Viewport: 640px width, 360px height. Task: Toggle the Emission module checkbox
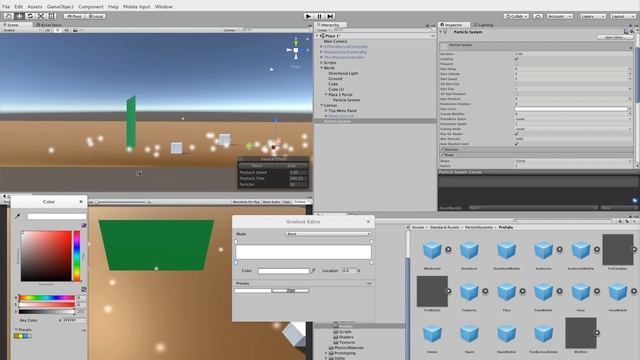point(442,149)
